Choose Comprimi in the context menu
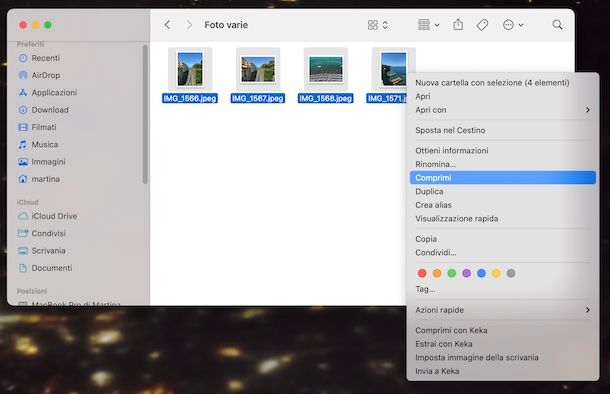The image size is (610, 394). [x=503, y=178]
